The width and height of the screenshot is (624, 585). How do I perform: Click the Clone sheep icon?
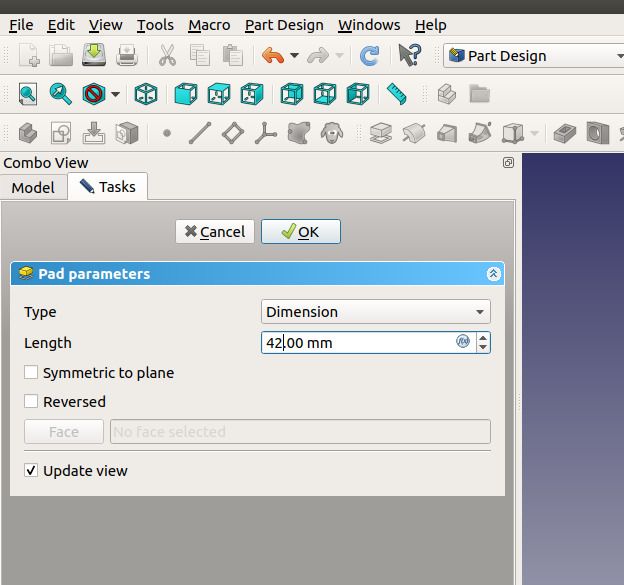[x=332, y=133]
